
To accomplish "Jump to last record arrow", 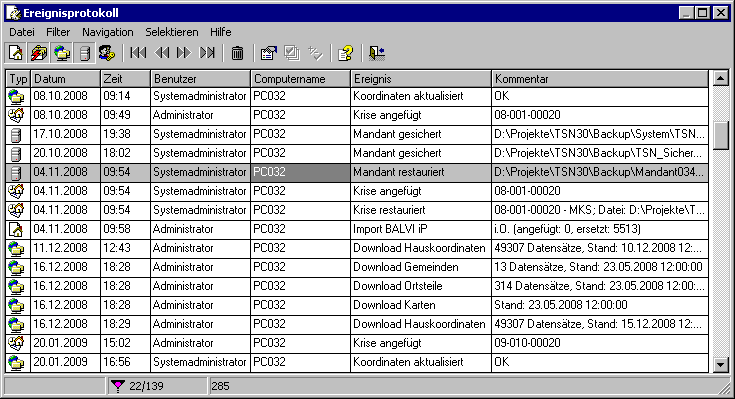I will [x=207, y=53].
